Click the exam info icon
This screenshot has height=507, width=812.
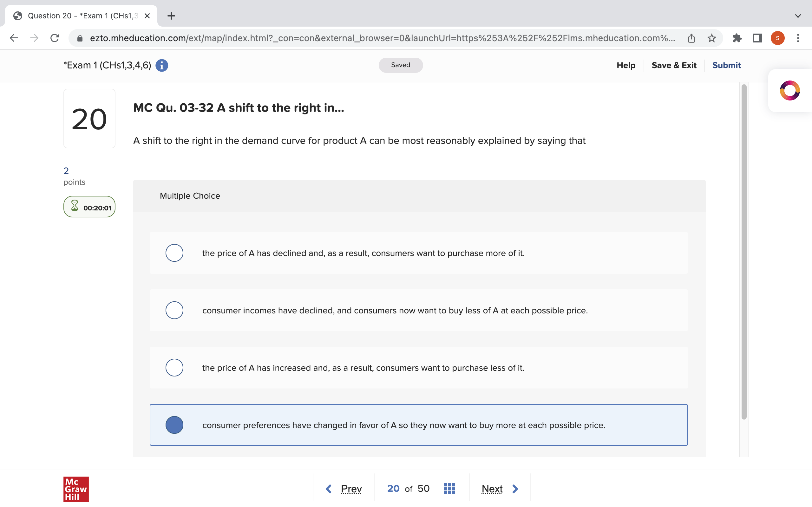click(x=162, y=65)
